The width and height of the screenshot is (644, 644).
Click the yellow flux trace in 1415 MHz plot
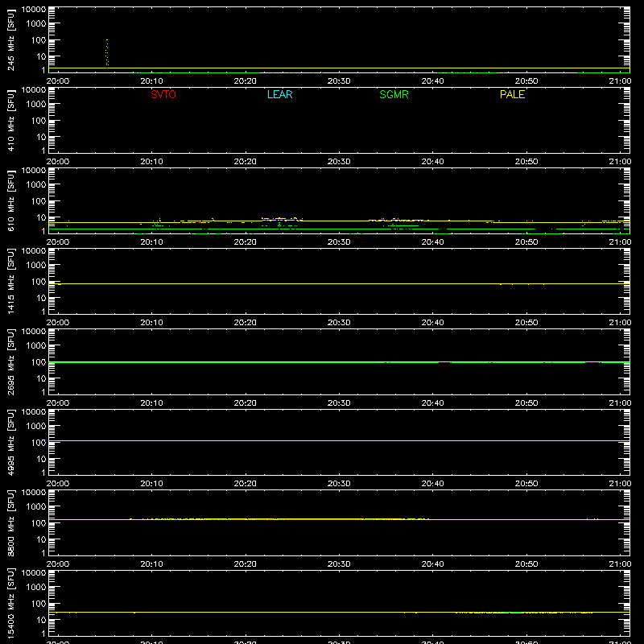coord(339,284)
